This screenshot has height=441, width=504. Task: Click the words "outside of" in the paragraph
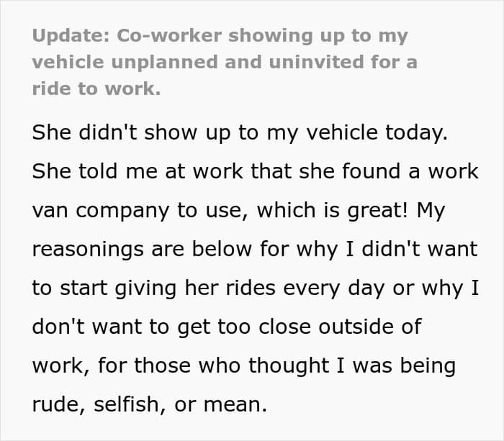(370, 327)
